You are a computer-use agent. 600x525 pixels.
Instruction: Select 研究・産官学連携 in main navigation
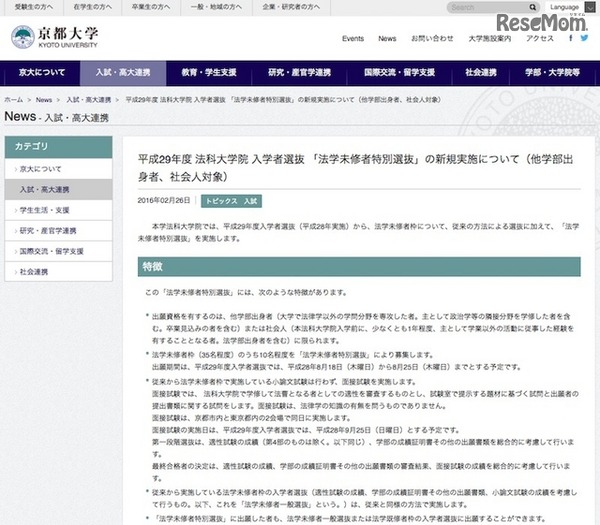(x=299, y=72)
